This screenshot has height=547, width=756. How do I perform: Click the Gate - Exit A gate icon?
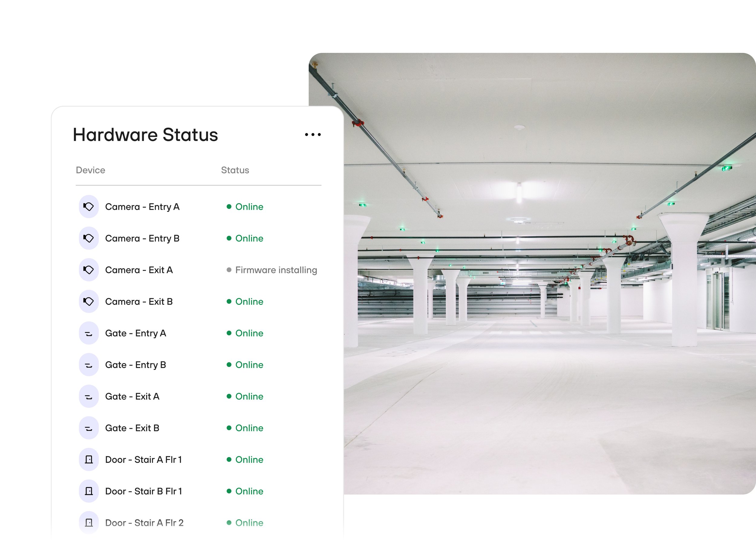(x=89, y=396)
